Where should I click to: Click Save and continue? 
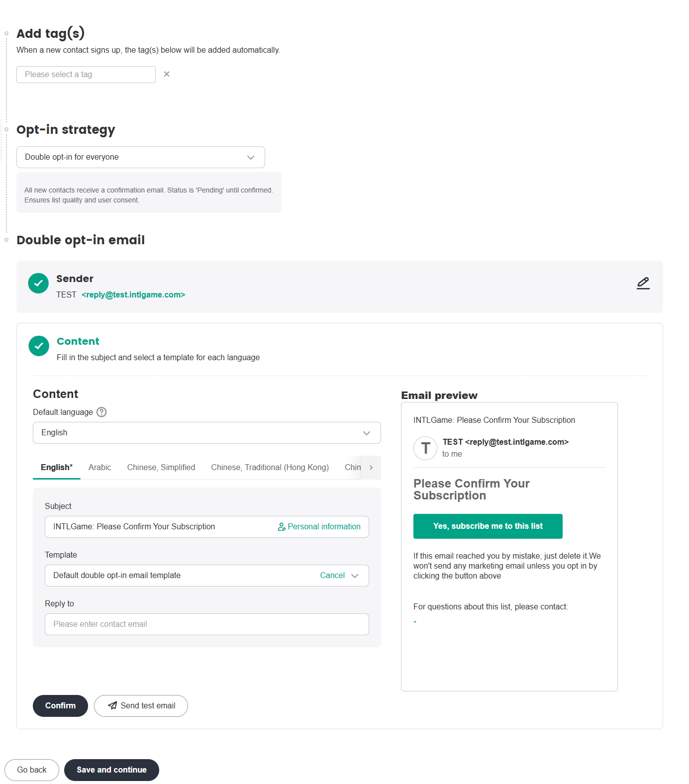tap(111, 770)
